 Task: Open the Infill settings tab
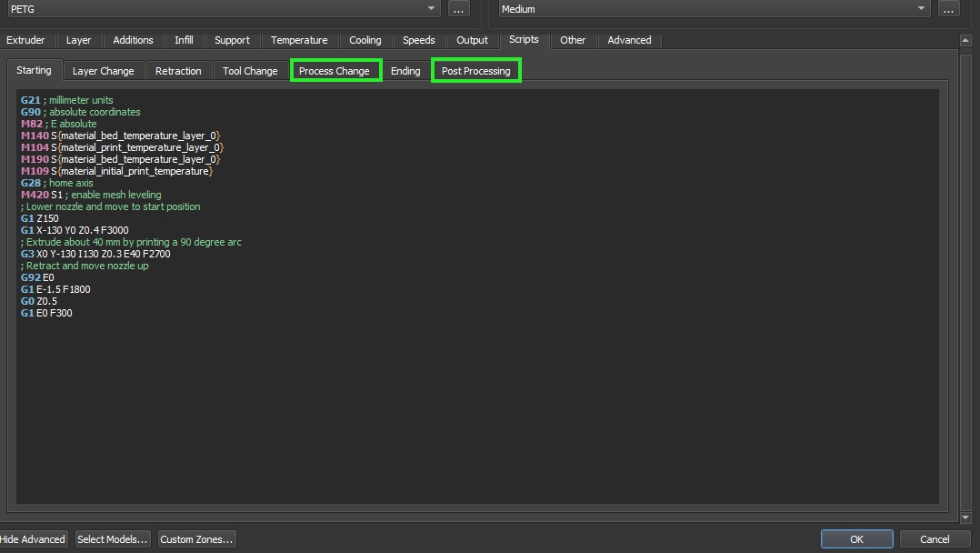(x=184, y=40)
